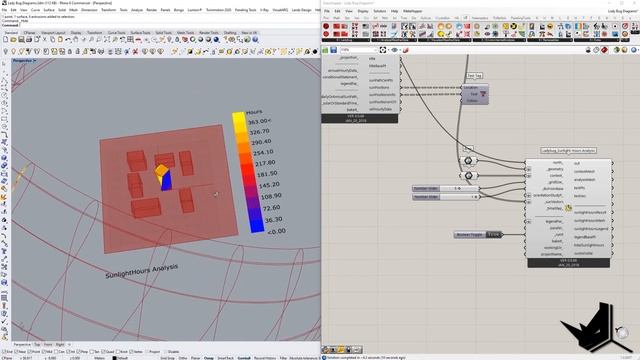Click the Default layer color swatch
This screenshot has width=640, height=360.
(114, 358)
